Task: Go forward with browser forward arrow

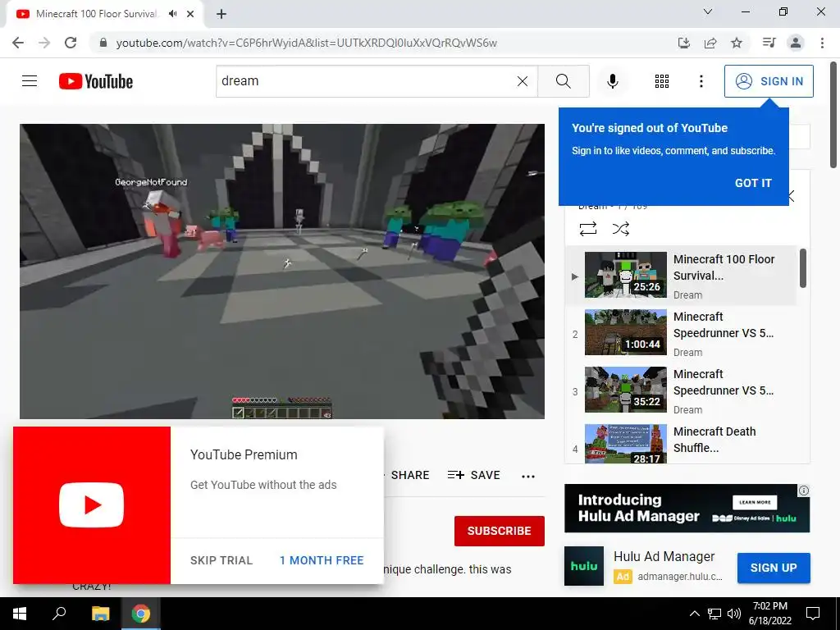Action: tap(44, 43)
